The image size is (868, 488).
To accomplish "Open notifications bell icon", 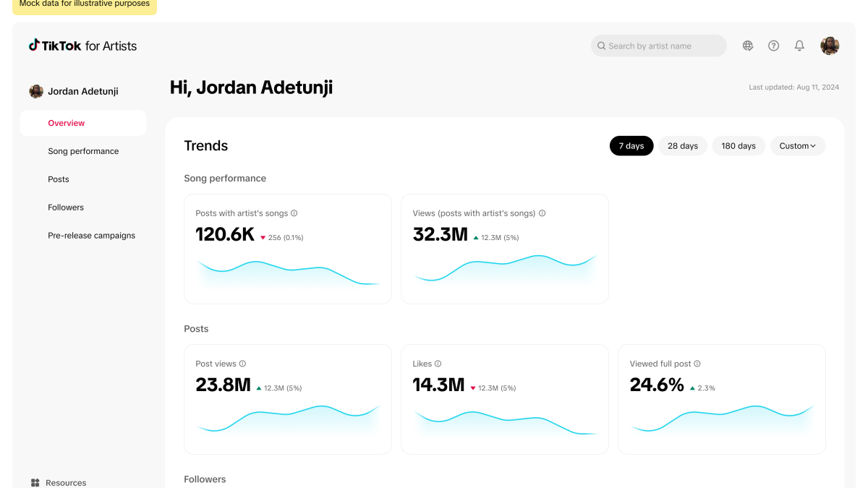I will (799, 46).
